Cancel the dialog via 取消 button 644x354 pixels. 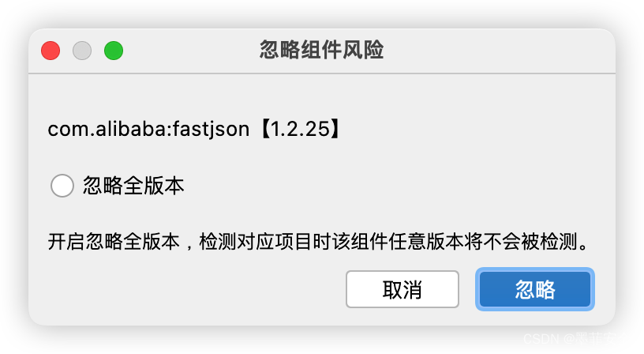pos(402,289)
